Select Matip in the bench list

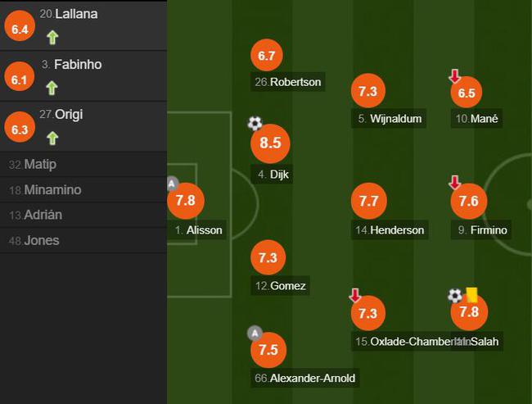(x=83, y=165)
